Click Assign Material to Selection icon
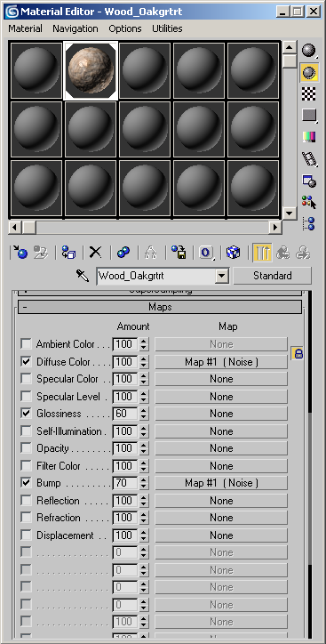 coord(68,253)
